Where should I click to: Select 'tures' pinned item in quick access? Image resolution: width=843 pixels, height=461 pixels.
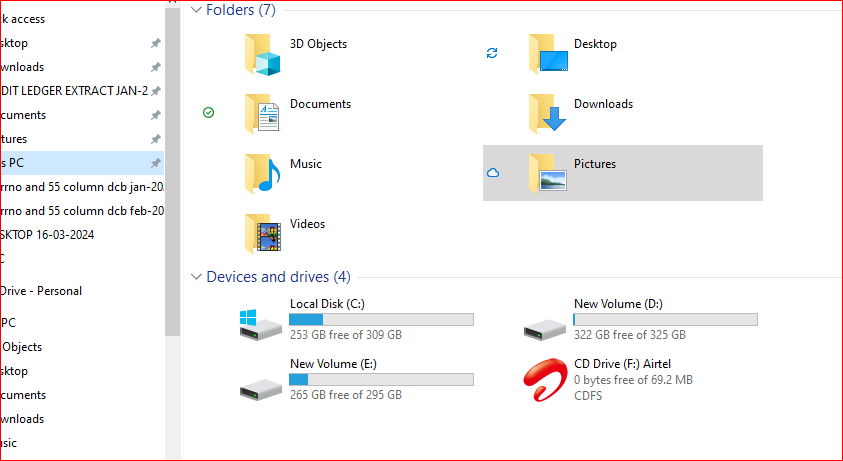(x=13, y=139)
